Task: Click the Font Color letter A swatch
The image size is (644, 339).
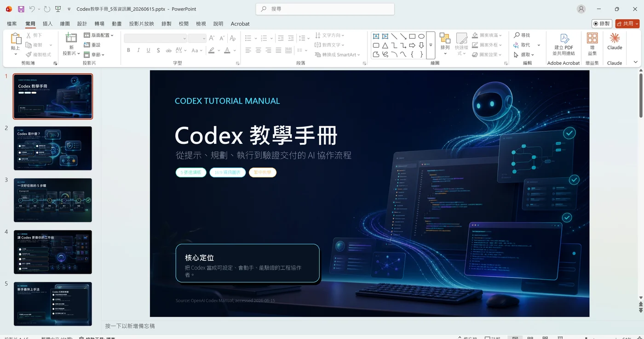Action: point(227,50)
